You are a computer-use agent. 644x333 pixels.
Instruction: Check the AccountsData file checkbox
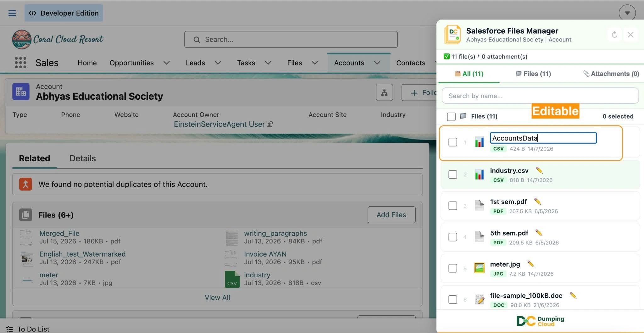pyautogui.click(x=453, y=142)
